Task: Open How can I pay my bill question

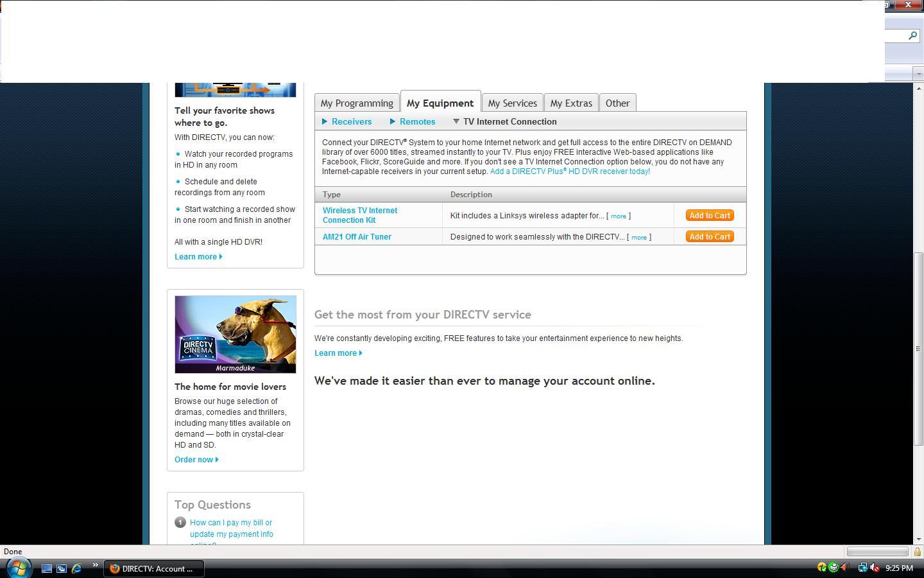Action: point(232,534)
